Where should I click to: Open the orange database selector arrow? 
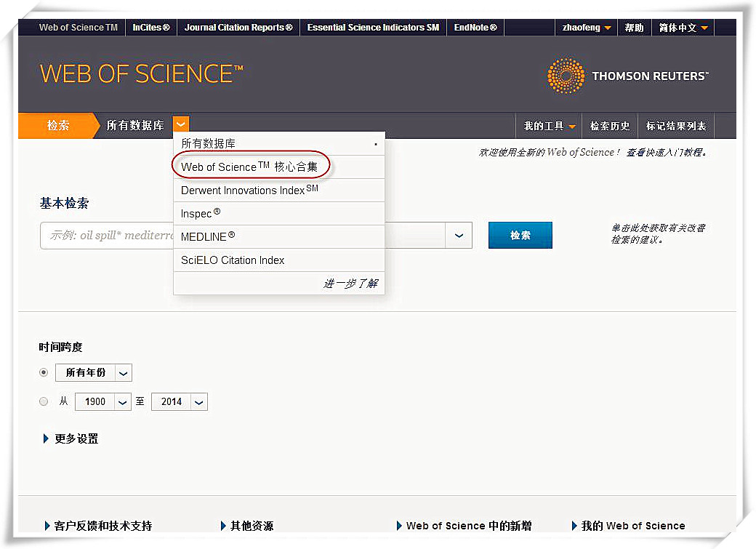(x=181, y=124)
